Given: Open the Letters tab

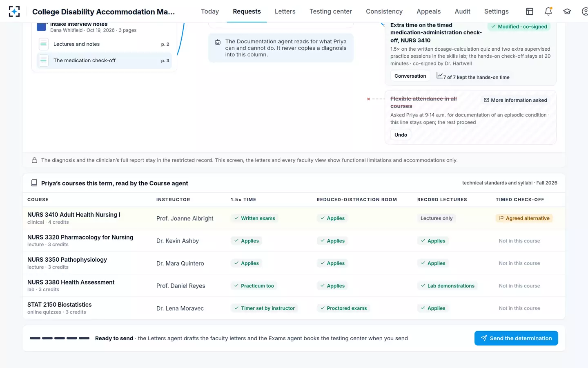Looking at the screenshot, I should [285, 11].
